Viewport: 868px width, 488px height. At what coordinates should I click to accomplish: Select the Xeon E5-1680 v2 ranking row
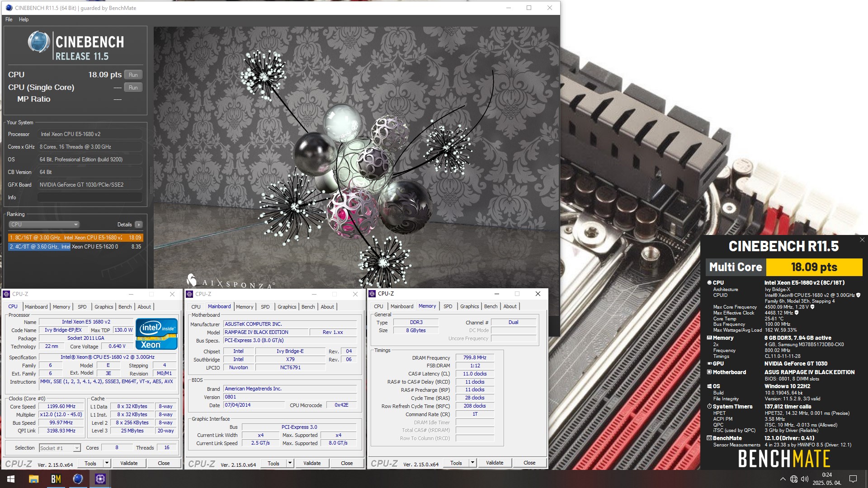(75, 238)
